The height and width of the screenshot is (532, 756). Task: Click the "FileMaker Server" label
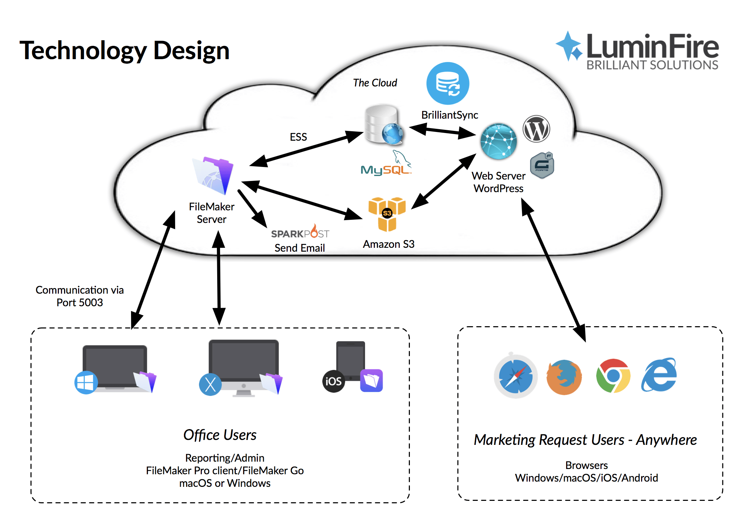tap(212, 213)
